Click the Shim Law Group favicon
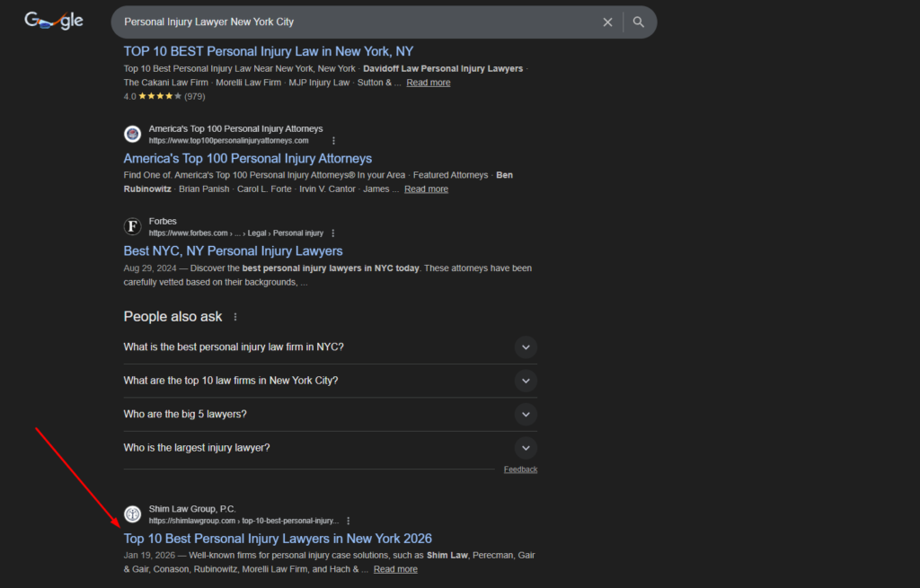This screenshot has width=920, height=588. tap(132, 514)
